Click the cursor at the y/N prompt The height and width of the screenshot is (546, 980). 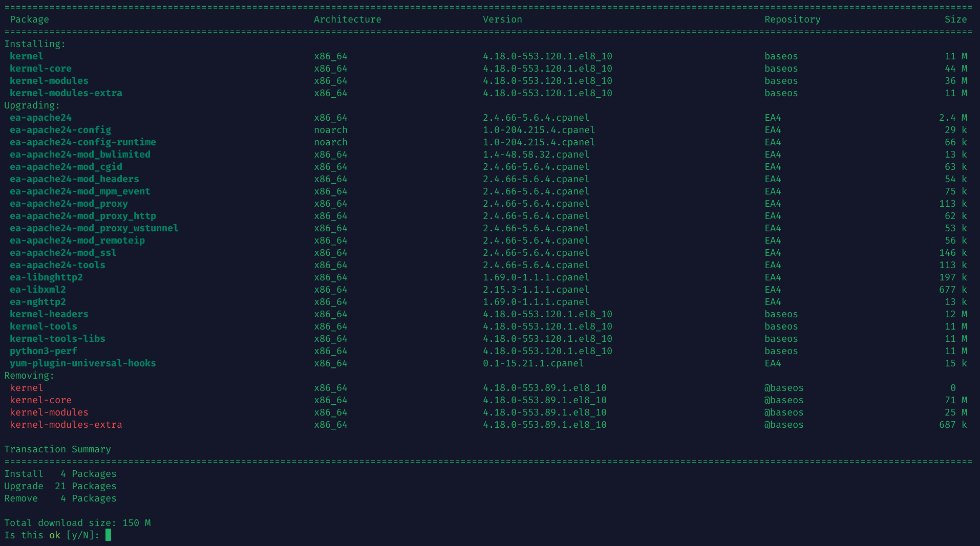tap(108, 535)
